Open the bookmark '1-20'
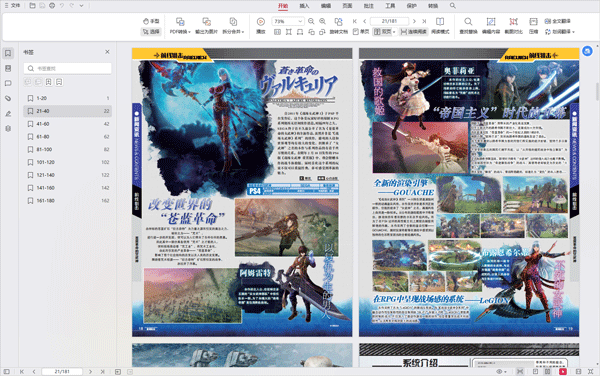The width and height of the screenshot is (600, 376). tap(68, 98)
